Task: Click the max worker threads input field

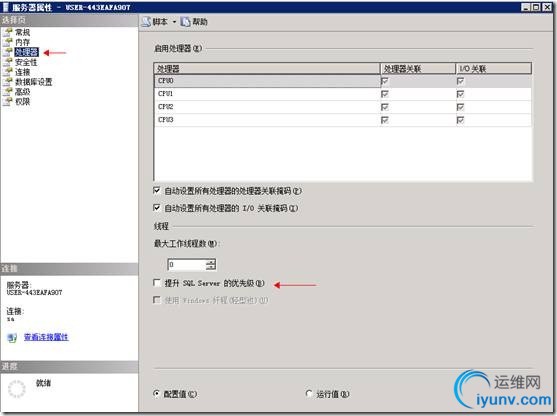Action: pos(187,264)
